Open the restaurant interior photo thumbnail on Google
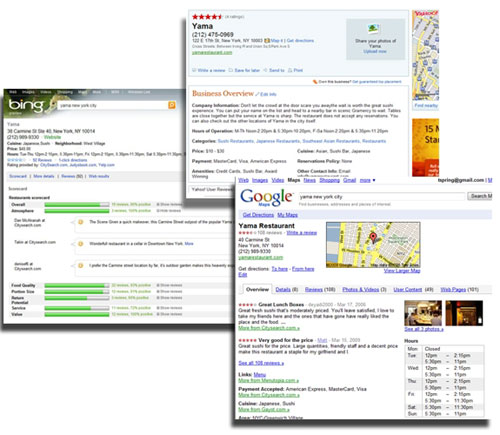Screen dimensions: 500x435 (x=423, y=313)
